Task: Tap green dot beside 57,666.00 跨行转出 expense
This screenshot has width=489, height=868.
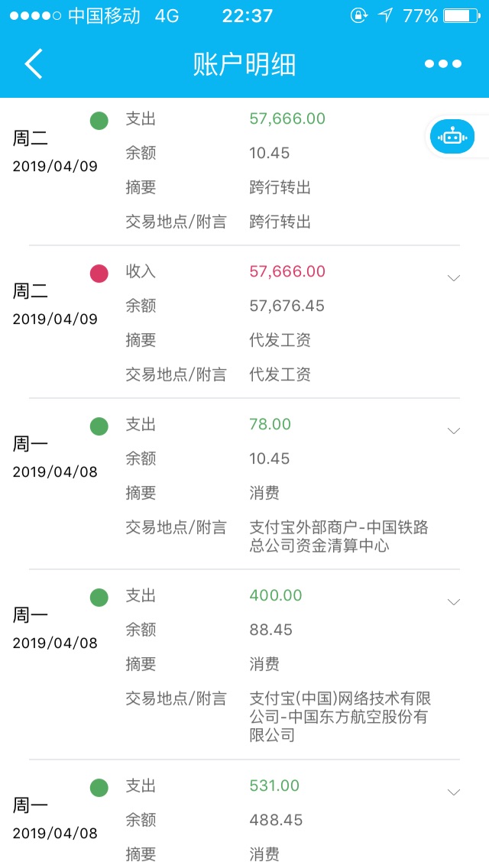Action: (99, 120)
